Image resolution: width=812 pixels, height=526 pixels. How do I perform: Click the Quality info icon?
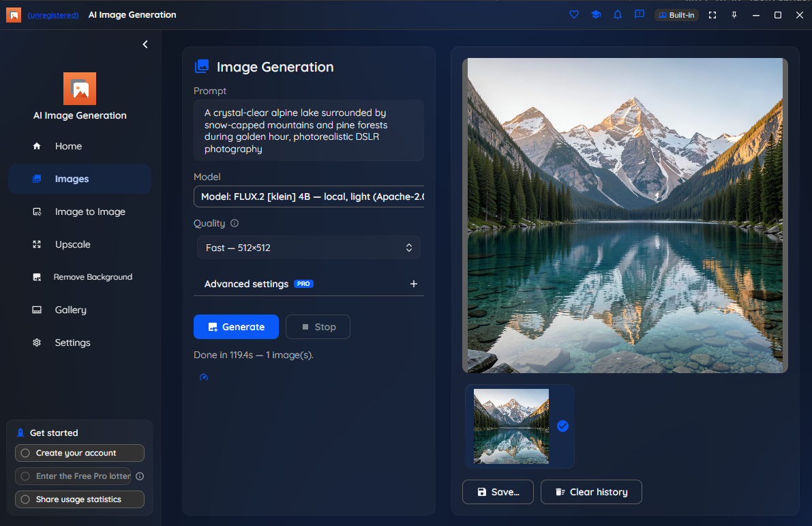pos(235,223)
